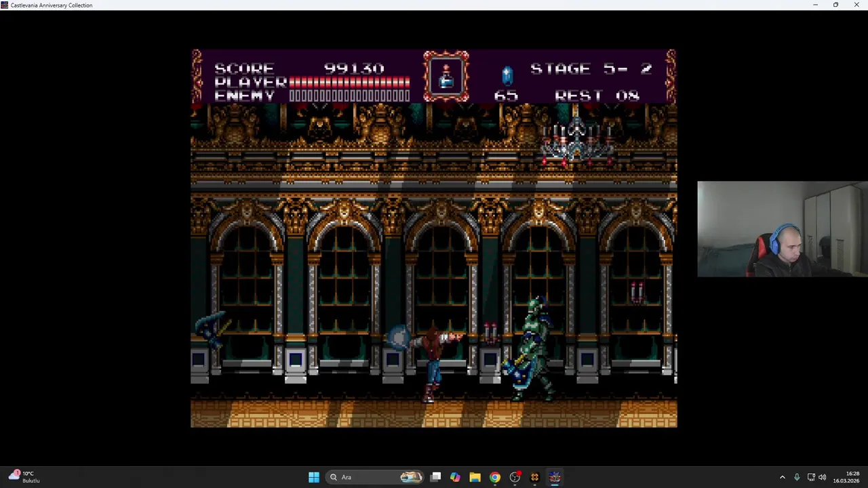Click the microphone icon in the system tray
The image size is (868, 488).
click(797, 477)
